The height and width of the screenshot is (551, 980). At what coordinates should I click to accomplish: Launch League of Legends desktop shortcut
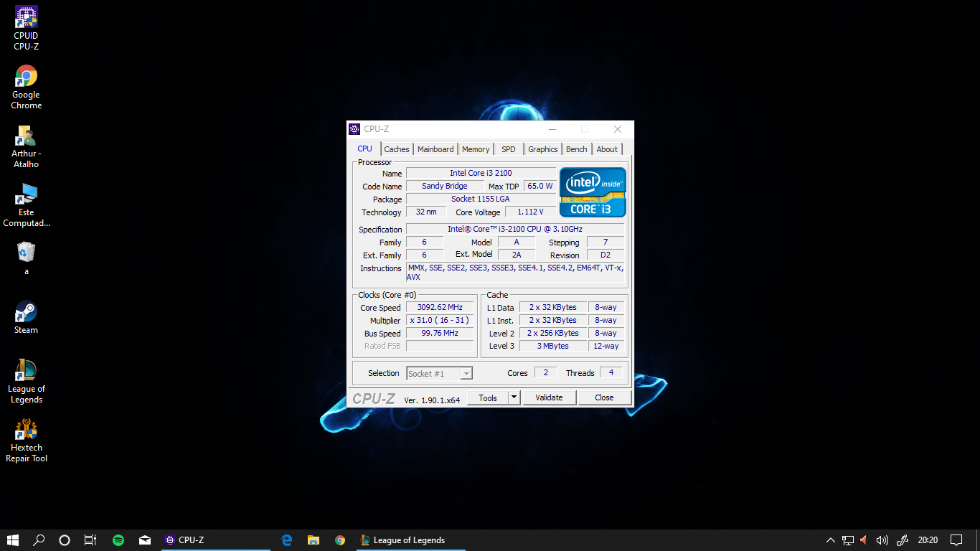(27, 382)
